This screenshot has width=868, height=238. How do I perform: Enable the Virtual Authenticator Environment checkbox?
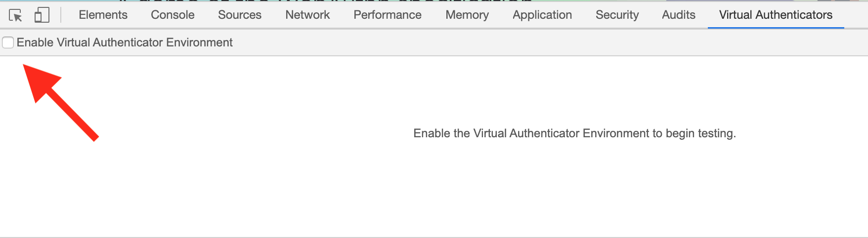pos(8,42)
